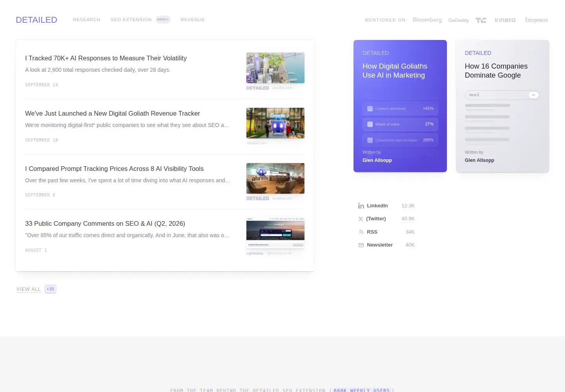Image resolution: width=565 pixels, height=392 pixels.
Task: Click the 600K+ badge beside SEO Extension
Action: pyautogui.click(x=163, y=20)
